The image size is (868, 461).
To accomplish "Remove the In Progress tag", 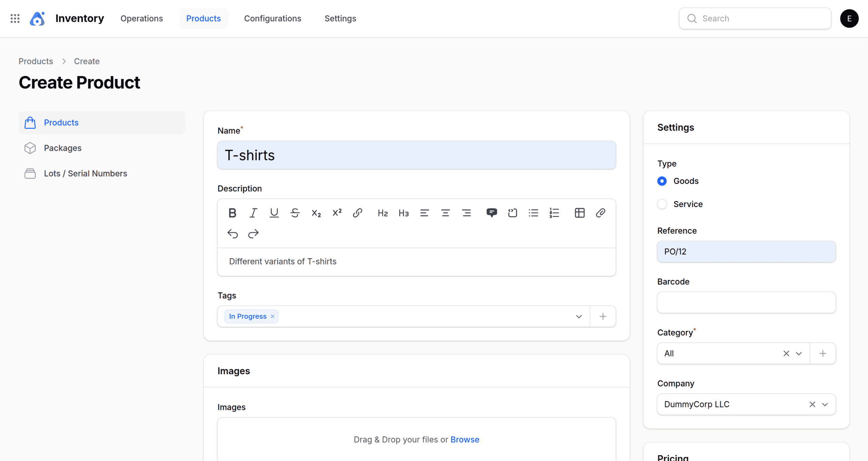I will coord(273,317).
